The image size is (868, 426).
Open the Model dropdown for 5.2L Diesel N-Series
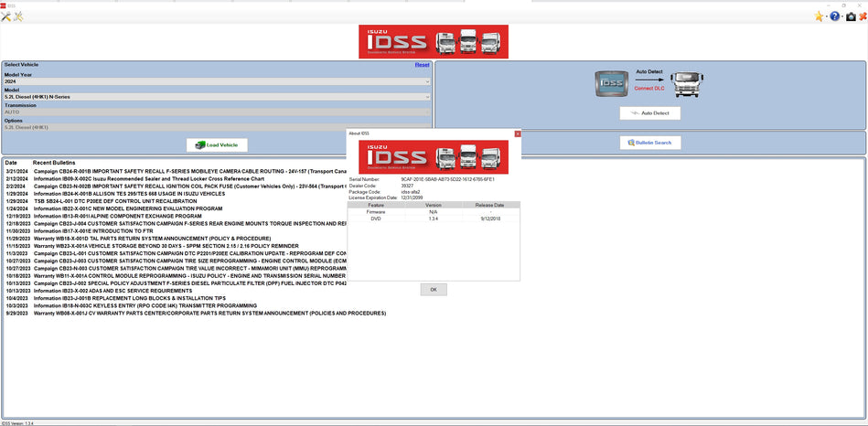pyautogui.click(x=216, y=96)
